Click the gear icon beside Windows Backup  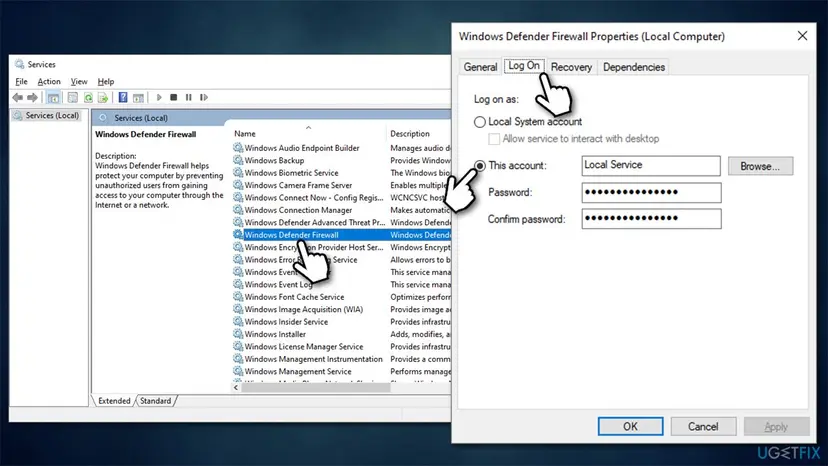click(238, 160)
